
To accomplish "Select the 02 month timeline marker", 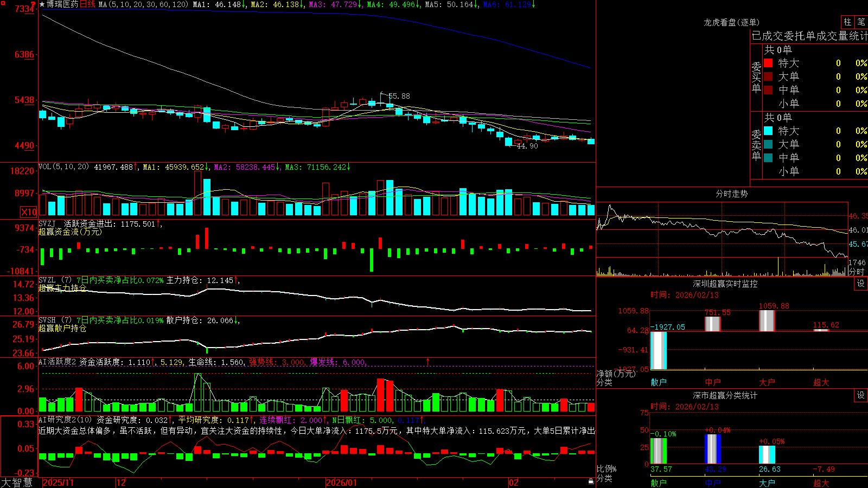I will click(514, 483).
